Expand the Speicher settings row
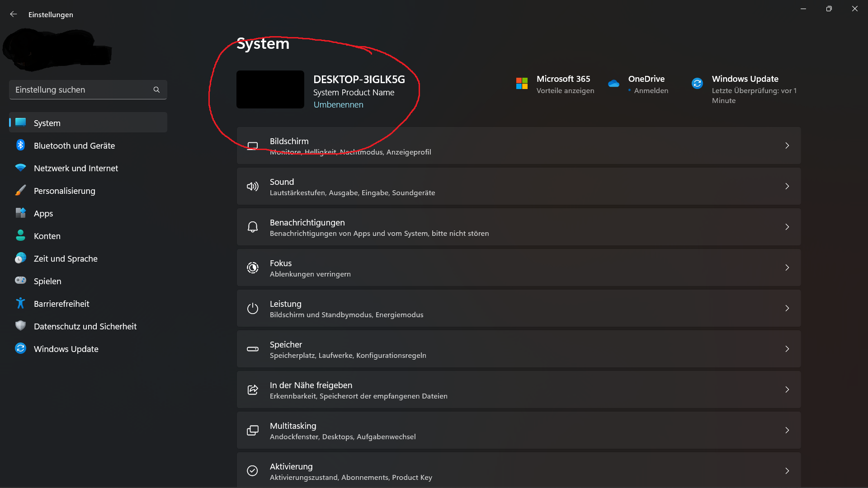This screenshot has height=488, width=868. pyautogui.click(x=518, y=349)
